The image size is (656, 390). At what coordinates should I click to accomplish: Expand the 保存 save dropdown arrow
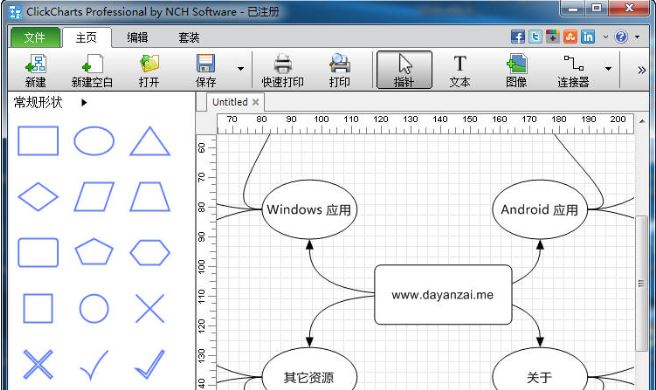coord(241,69)
